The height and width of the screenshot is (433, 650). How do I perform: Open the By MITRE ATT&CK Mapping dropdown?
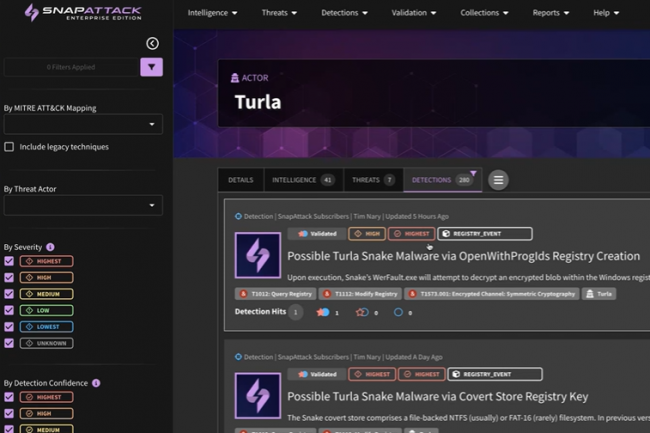point(83,125)
